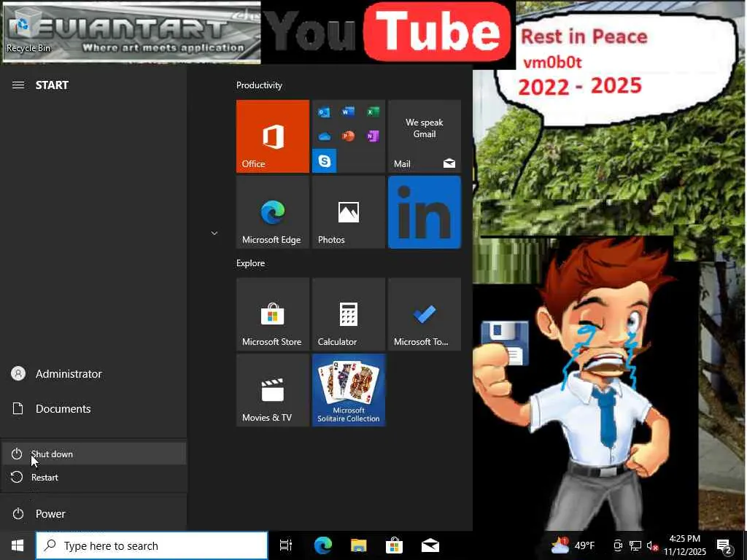The width and height of the screenshot is (747, 560).
Task: Click the Power button
Action: coord(93,514)
